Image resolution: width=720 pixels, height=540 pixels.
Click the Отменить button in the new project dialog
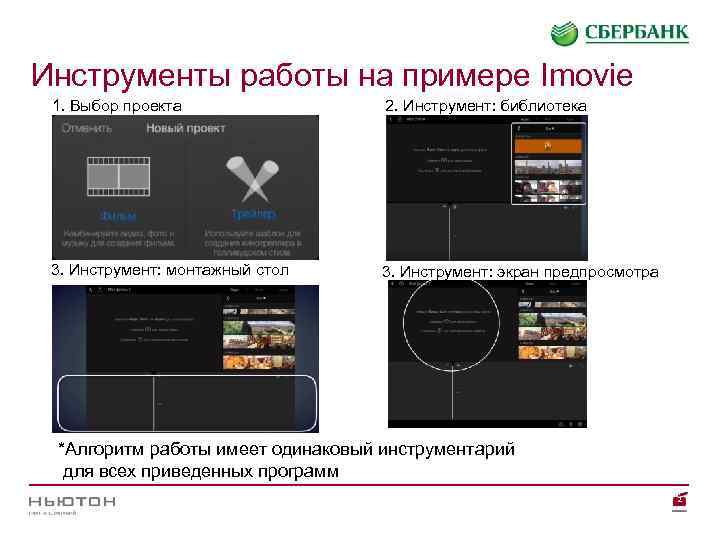click(86, 128)
